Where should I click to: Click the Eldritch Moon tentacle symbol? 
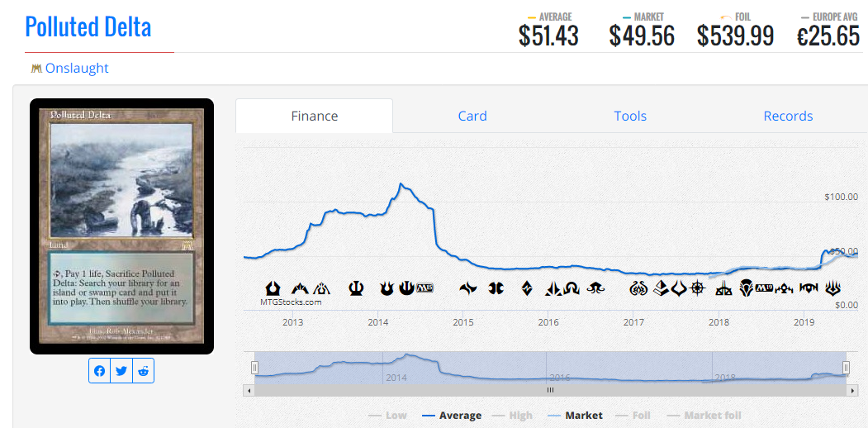pos(596,288)
